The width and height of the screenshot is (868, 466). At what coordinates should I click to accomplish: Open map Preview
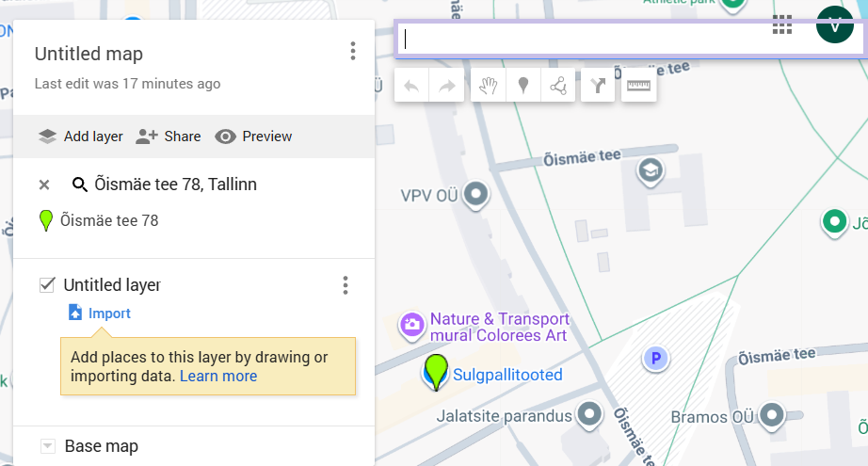pos(253,137)
